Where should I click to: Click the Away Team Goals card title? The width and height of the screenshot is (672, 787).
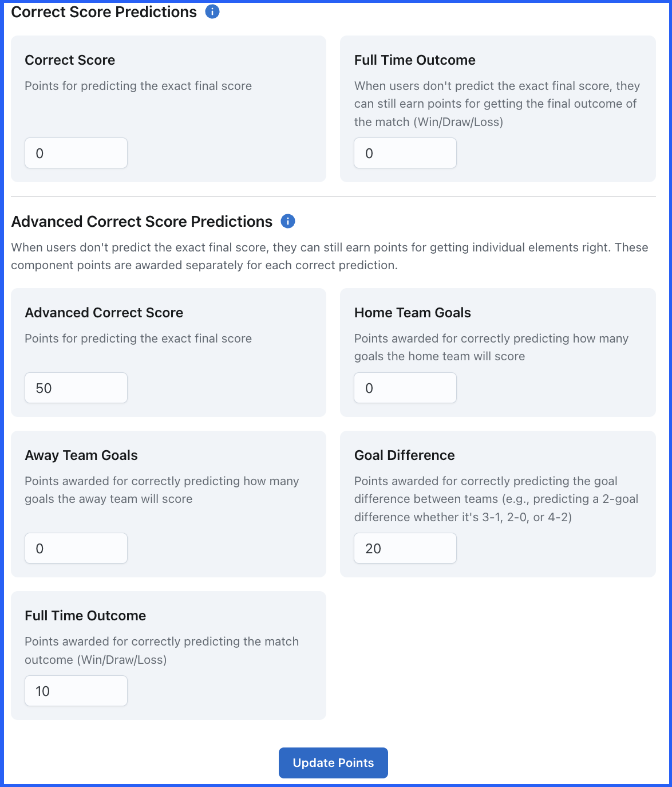(81, 455)
